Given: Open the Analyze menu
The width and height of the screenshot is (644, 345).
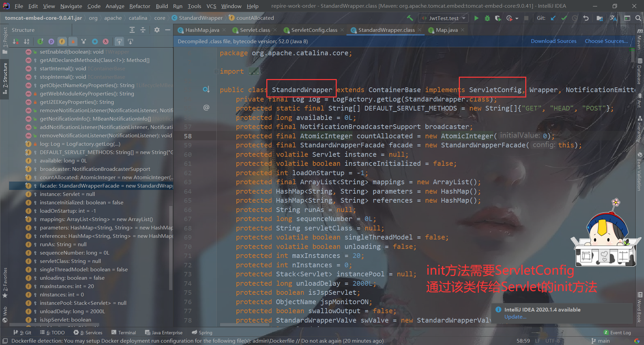Looking at the screenshot, I should click(115, 6).
